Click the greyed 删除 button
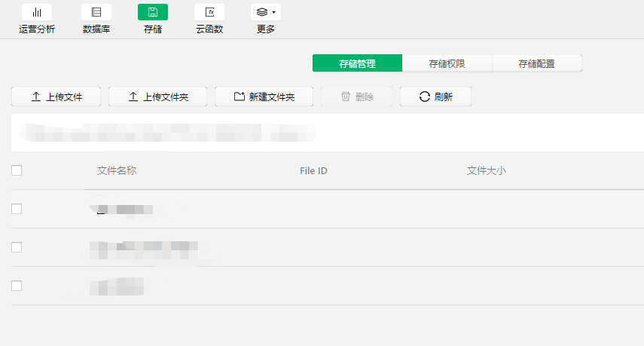The image size is (644, 346). 356,96
